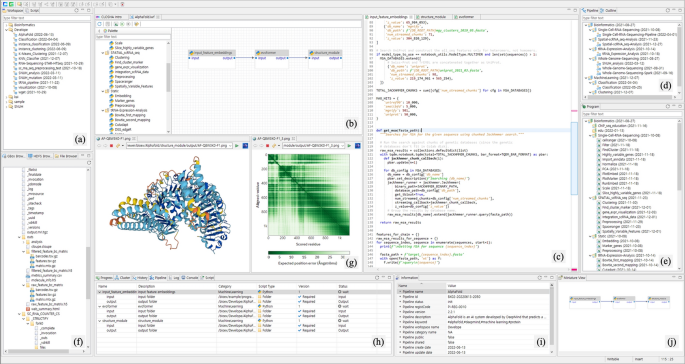Click sync icon in Workspace panel header
Screen dimensions: 685x364
point(76,10)
